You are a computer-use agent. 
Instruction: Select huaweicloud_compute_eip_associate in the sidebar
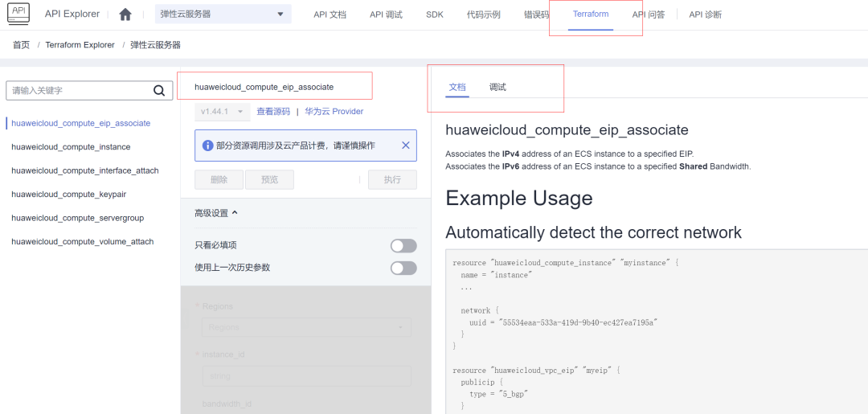tap(81, 124)
